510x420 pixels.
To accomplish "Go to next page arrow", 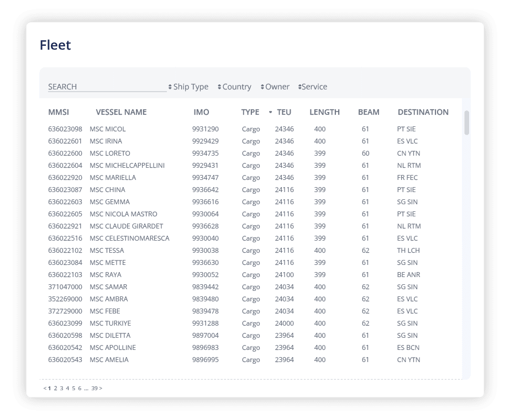I will click(x=101, y=388).
